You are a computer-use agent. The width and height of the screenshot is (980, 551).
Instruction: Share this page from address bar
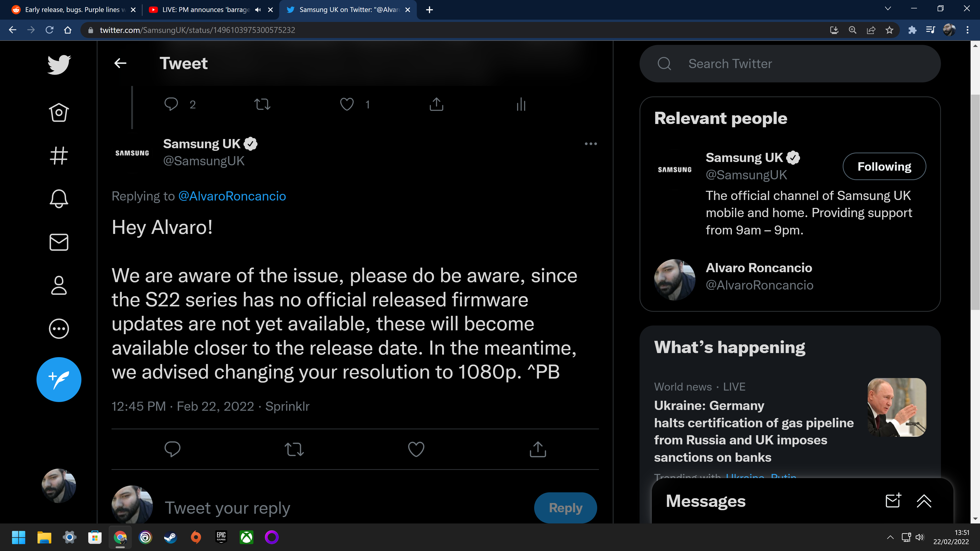[871, 30]
